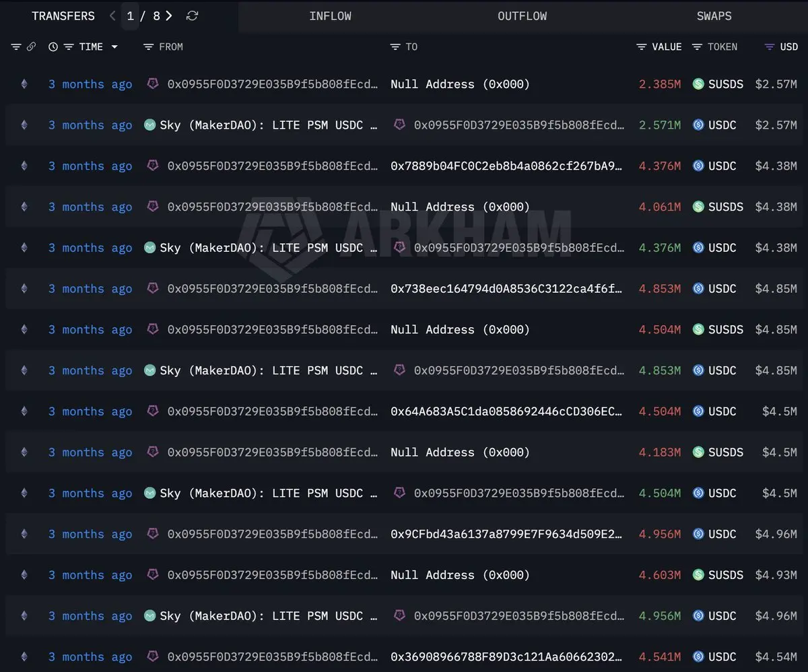Screen dimensions: 808x672
Task: Click Ethereum icon on 2.571M USDC row
Action: pos(24,125)
